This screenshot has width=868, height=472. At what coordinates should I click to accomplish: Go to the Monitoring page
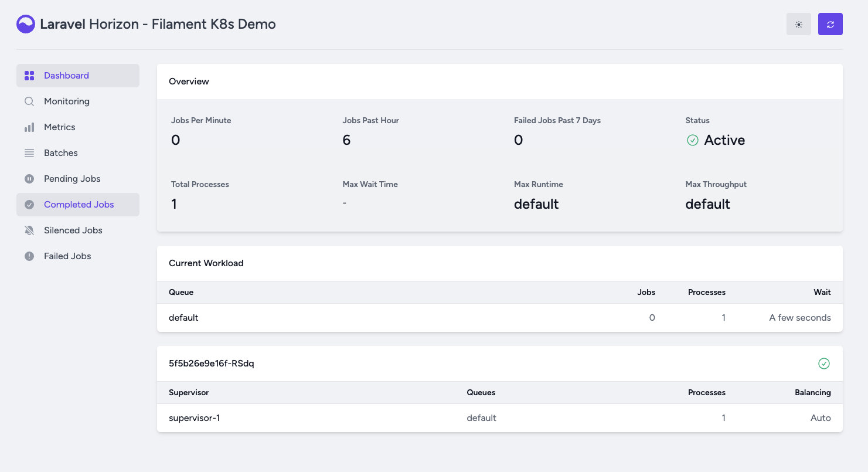tap(78, 101)
